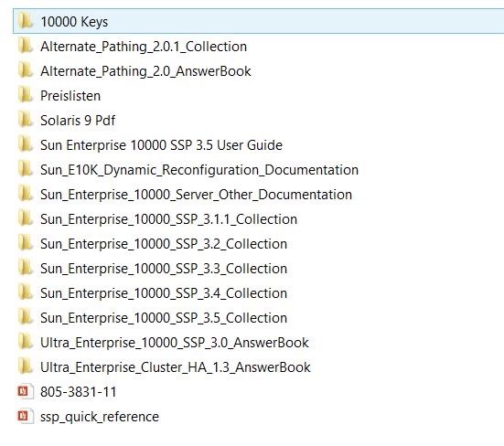Select 'Ultra_Enterprise_Cluster_HA_1.3_AnswerBook' name

tap(176, 367)
